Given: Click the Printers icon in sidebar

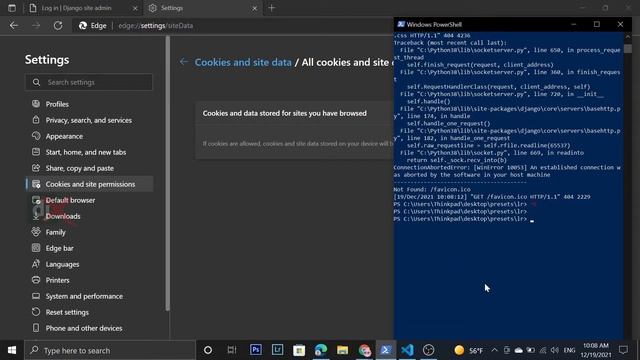Looking at the screenshot, I should pos(36,280).
